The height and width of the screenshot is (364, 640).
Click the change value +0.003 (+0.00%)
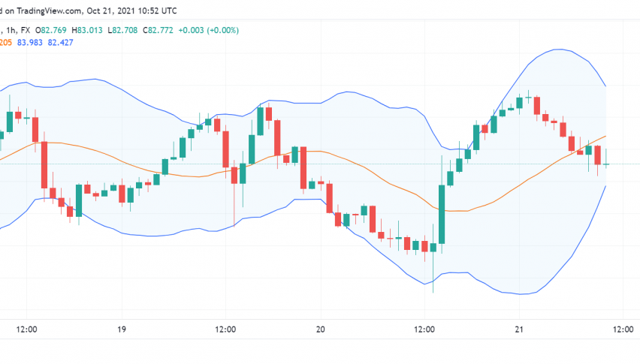point(209,30)
